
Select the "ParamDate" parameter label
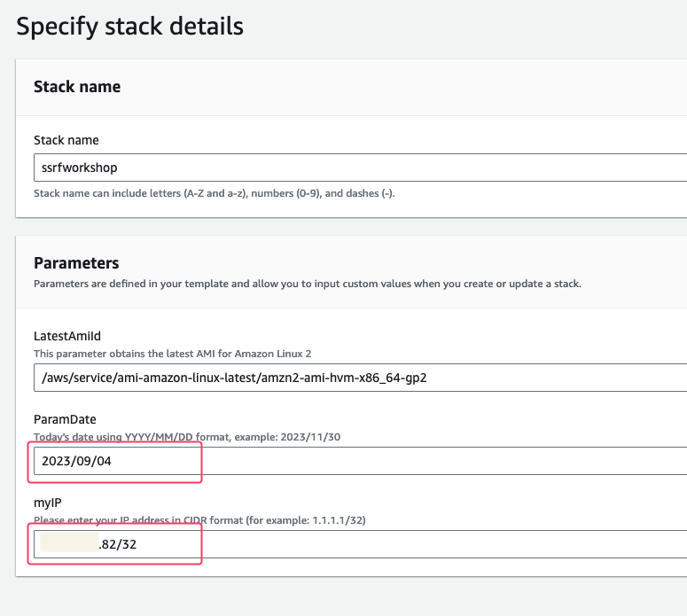click(x=65, y=419)
